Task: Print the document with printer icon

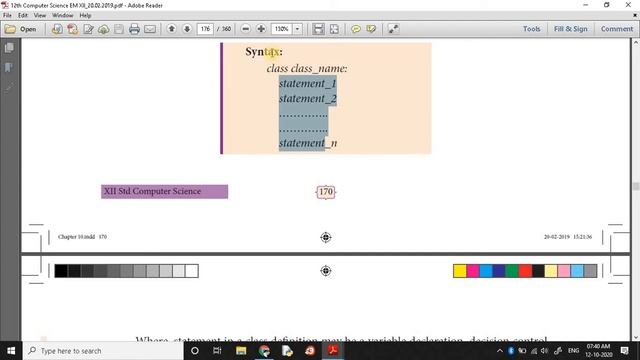Action: click(x=134, y=29)
